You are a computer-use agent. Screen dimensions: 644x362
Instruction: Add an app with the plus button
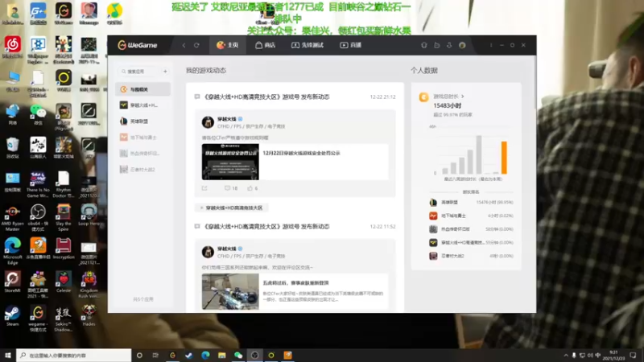pos(165,72)
